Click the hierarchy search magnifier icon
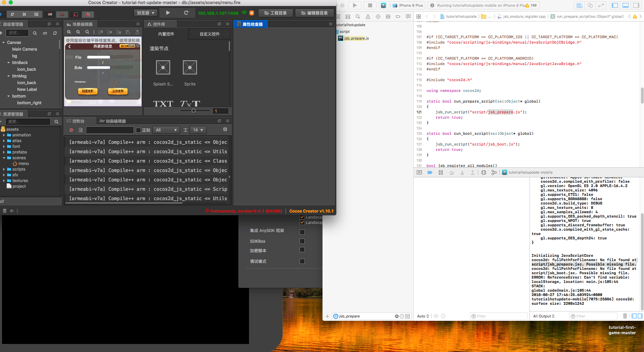644x352 pixels. [35, 33]
